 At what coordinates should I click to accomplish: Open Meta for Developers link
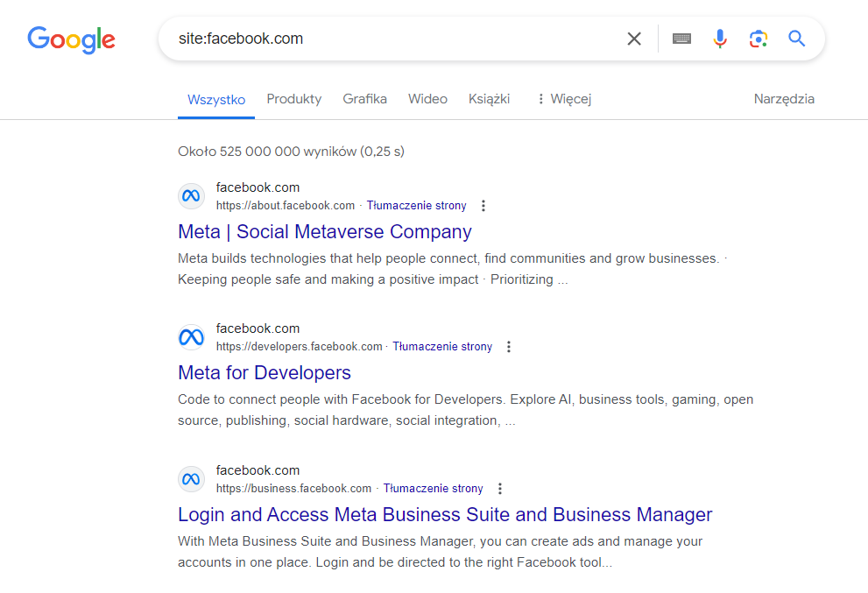click(265, 372)
